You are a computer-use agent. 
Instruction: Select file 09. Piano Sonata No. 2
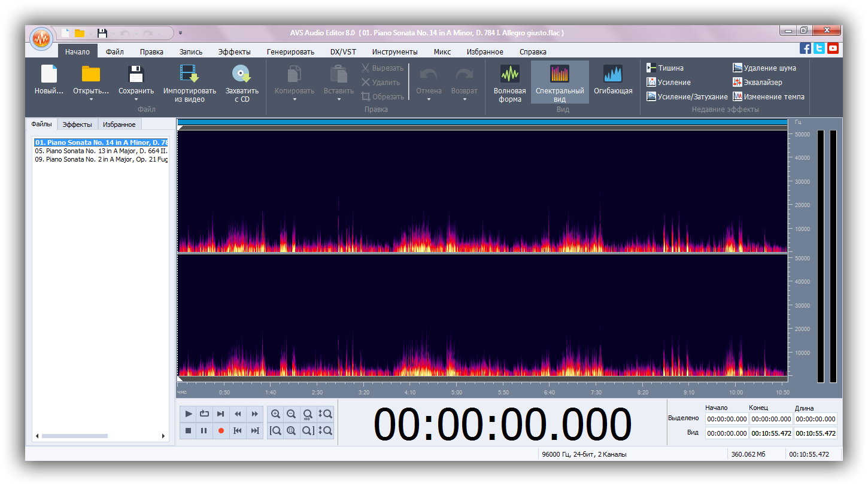coord(101,160)
